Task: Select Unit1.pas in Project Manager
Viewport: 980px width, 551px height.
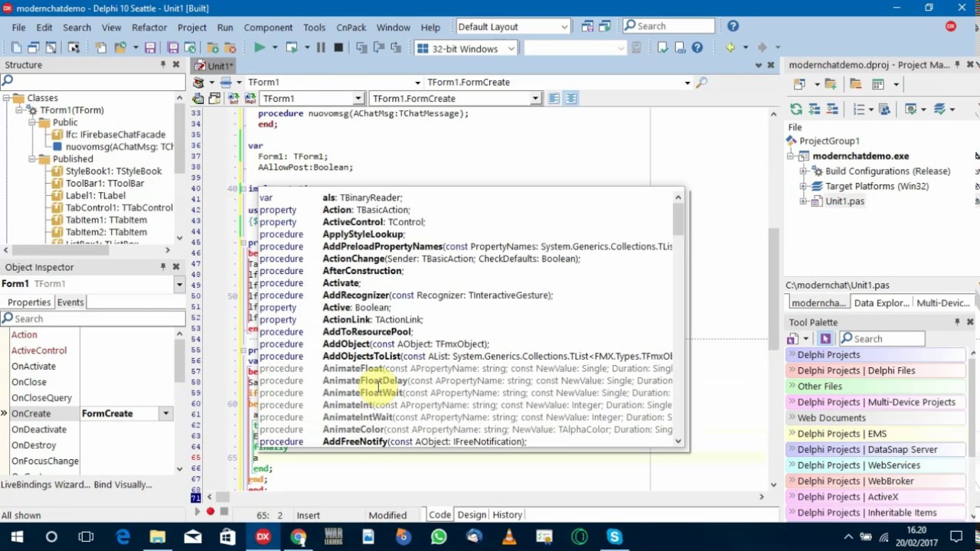Action: pos(844,201)
